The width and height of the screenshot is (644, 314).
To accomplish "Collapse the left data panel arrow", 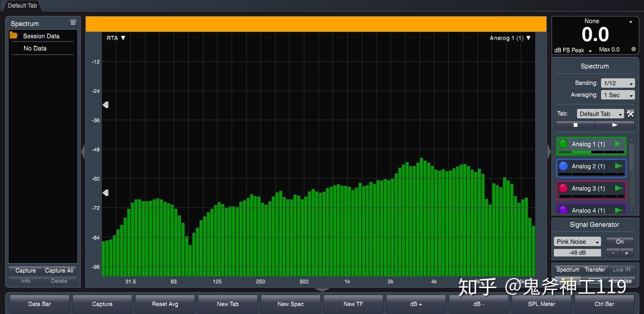I will pyautogui.click(x=83, y=152).
